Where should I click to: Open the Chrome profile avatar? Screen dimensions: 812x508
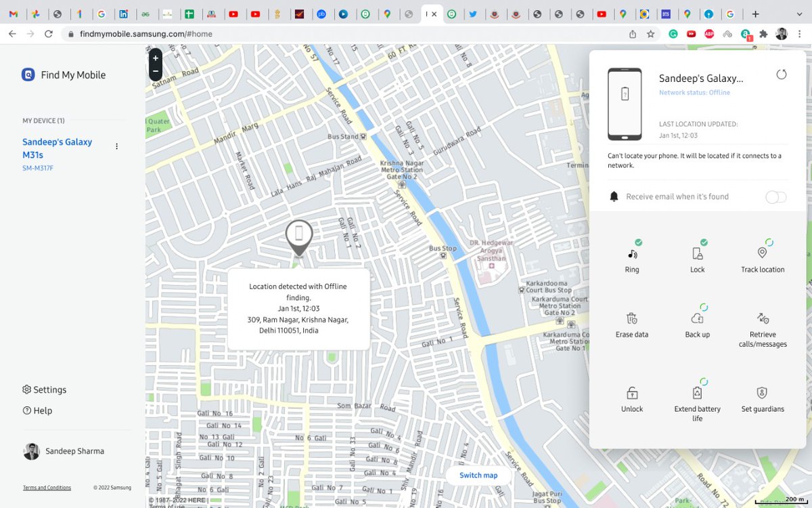[781, 34]
